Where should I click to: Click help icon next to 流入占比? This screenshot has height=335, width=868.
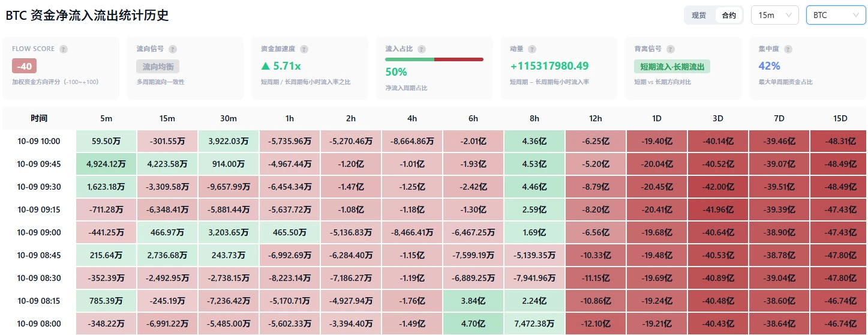422,49
